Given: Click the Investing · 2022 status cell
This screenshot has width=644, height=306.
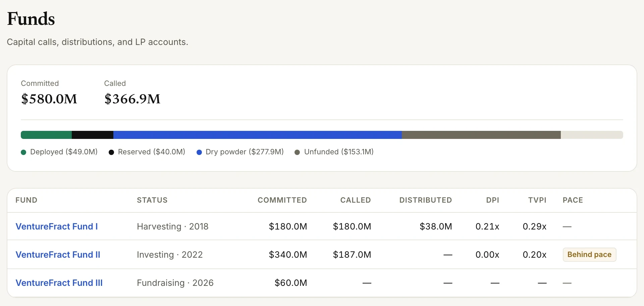Looking at the screenshot, I should [170, 255].
